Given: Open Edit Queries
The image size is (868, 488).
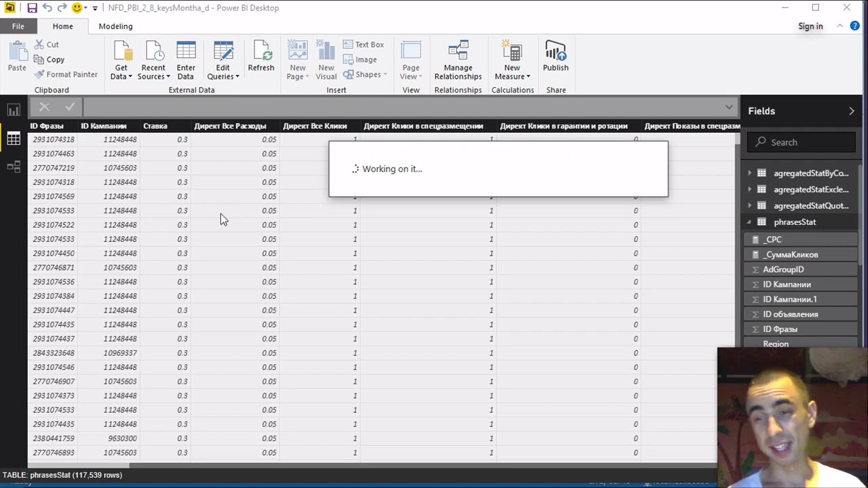Looking at the screenshot, I should tap(223, 61).
